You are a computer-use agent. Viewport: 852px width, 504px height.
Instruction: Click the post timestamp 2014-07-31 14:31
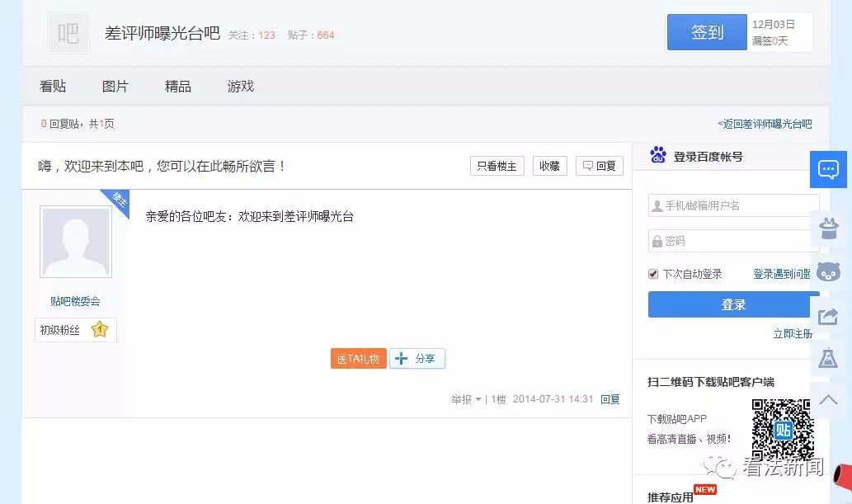tap(553, 399)
